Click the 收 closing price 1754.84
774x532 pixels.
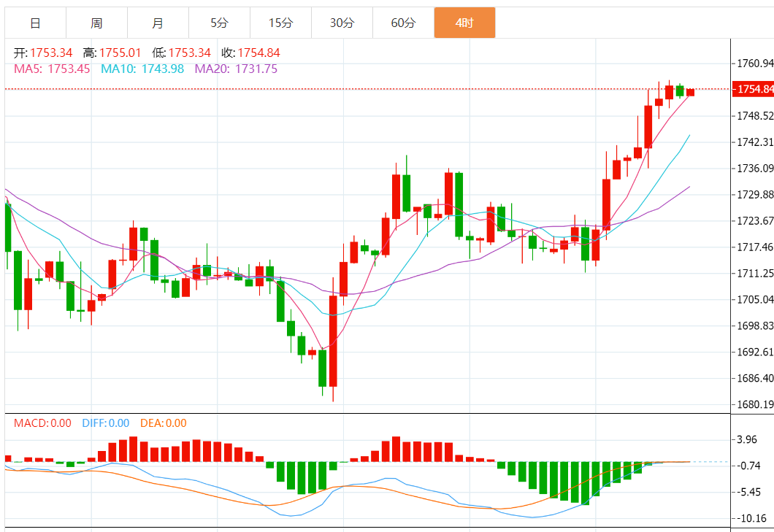pyautogui.click(x=250, y=53)
